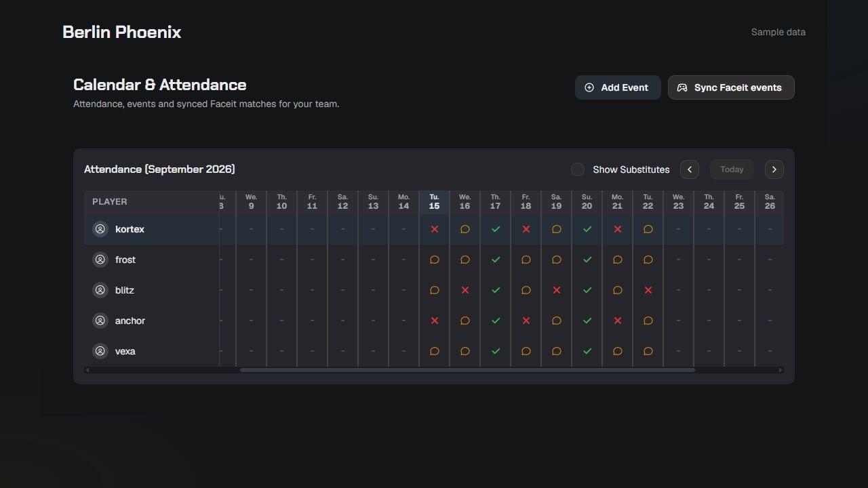Click anchor's red X on Monday 21

(x=618, y=321)
